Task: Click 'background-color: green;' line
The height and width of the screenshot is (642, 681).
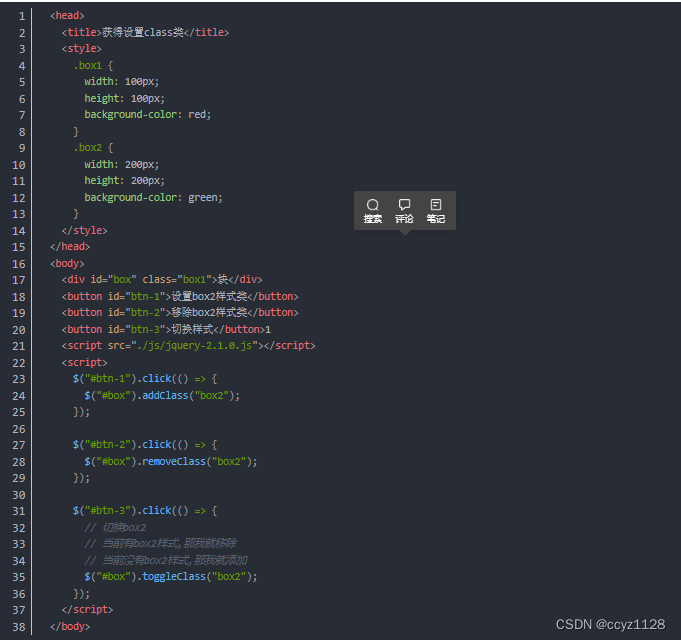Action: (x=153, y=198)
